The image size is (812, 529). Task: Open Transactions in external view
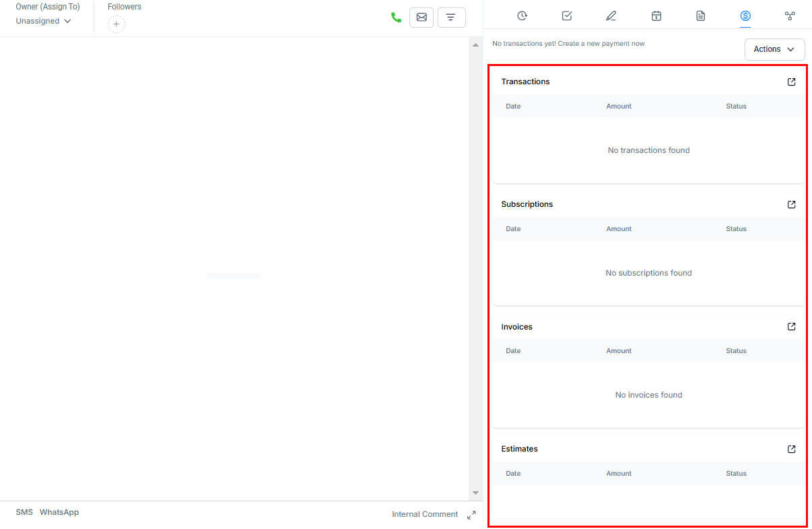[792, 82]
